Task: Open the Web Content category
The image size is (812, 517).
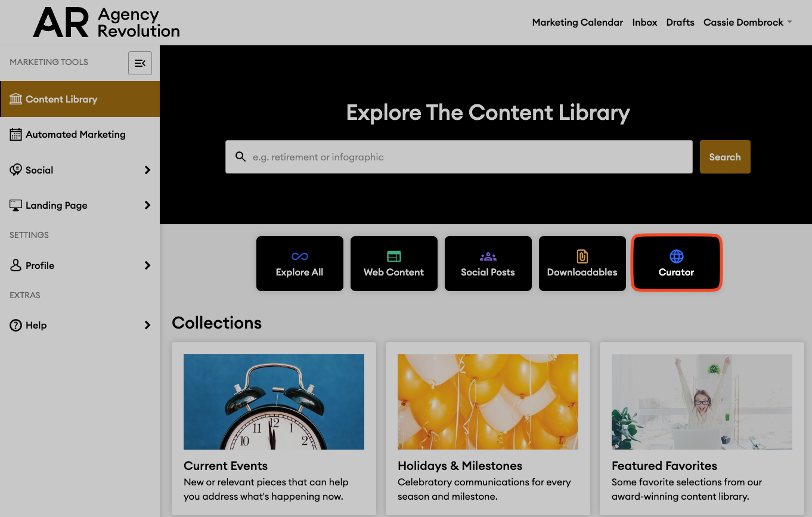Action: (x=394, y=264)
